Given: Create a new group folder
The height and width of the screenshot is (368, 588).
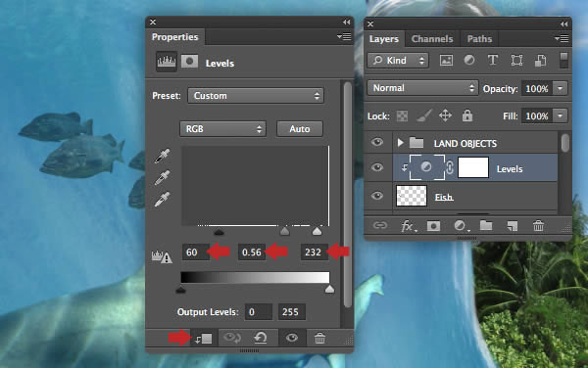Looking at the screenshot, I should (x=486, y=225).
